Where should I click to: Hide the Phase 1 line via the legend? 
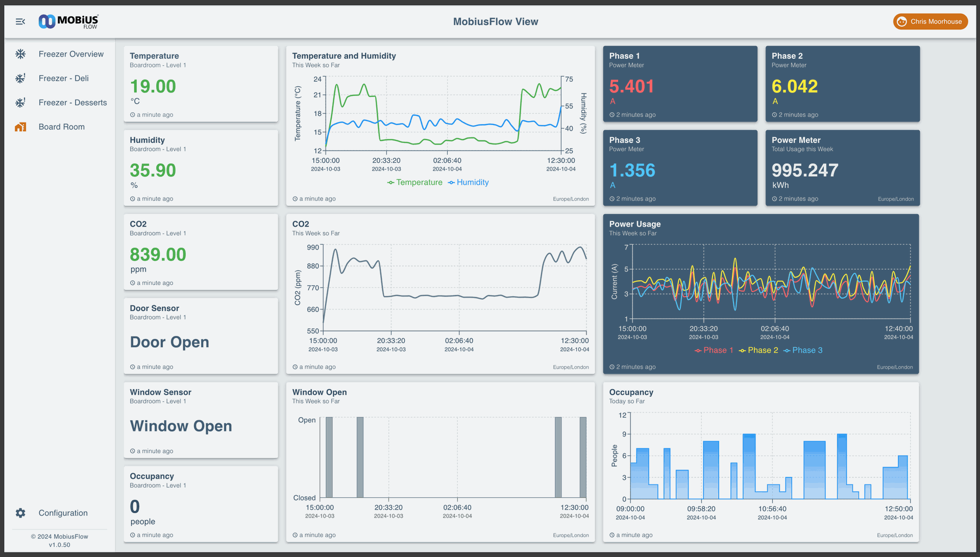[x=714, y=351]
